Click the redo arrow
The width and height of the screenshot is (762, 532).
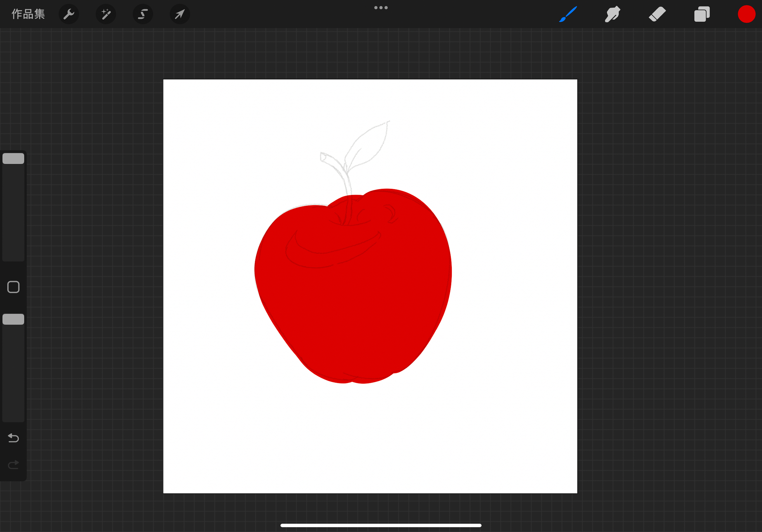click(x=13, y=465)
